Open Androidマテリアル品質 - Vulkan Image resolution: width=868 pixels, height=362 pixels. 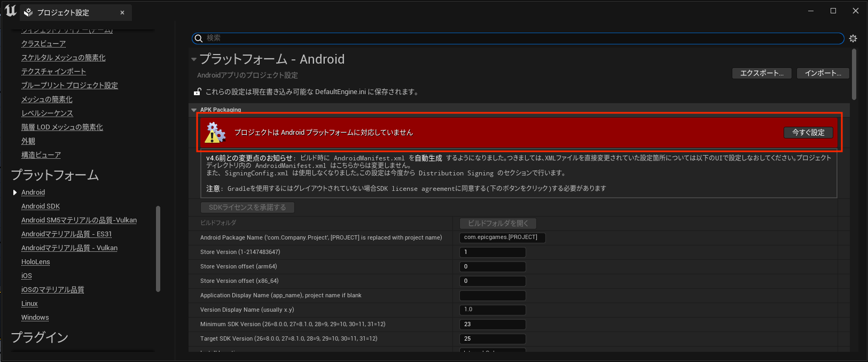point(69,248)
